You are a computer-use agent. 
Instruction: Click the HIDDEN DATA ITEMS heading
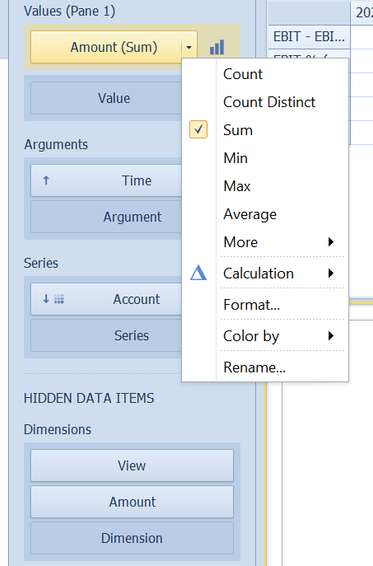[x=89, y=398]
